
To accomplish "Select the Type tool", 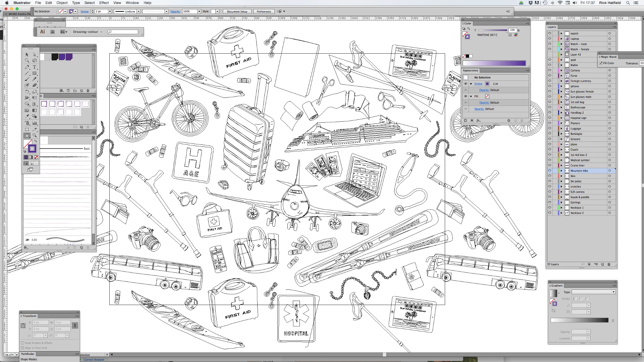I will coord(35,67).
